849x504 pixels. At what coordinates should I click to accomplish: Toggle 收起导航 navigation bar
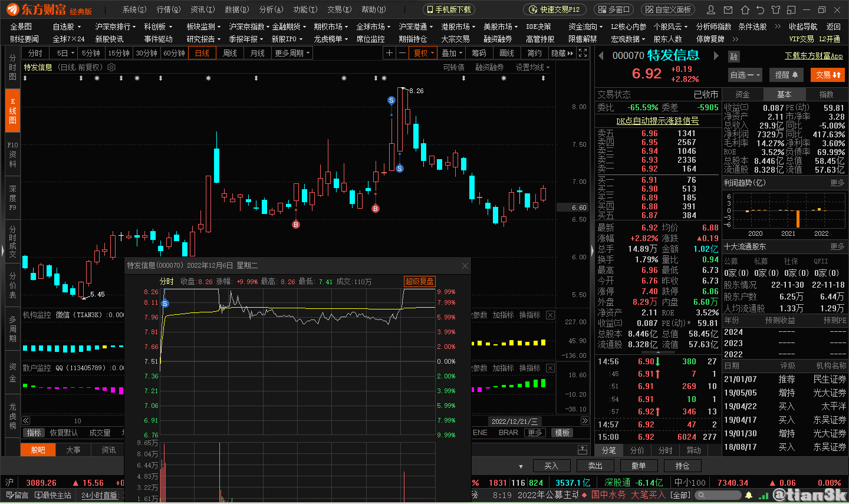pos(804,27)
